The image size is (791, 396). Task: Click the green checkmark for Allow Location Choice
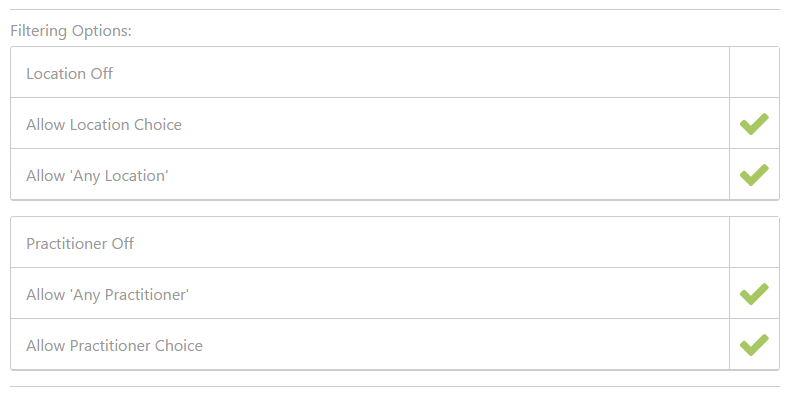click(754, 124)
